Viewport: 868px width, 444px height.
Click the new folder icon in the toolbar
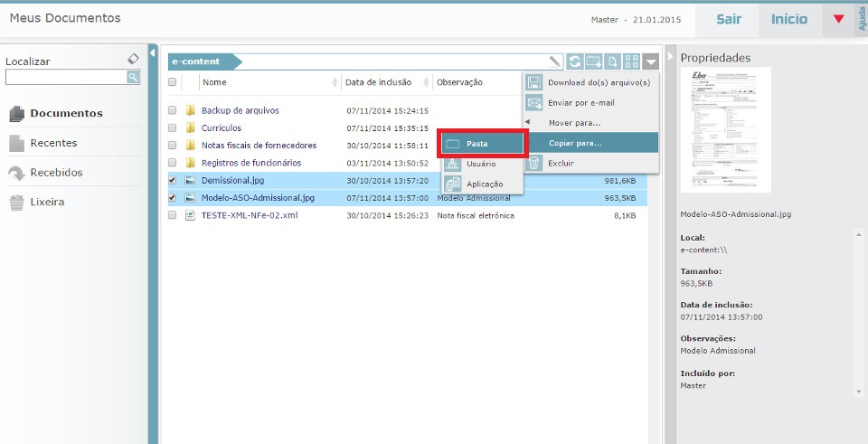[593, 61]
